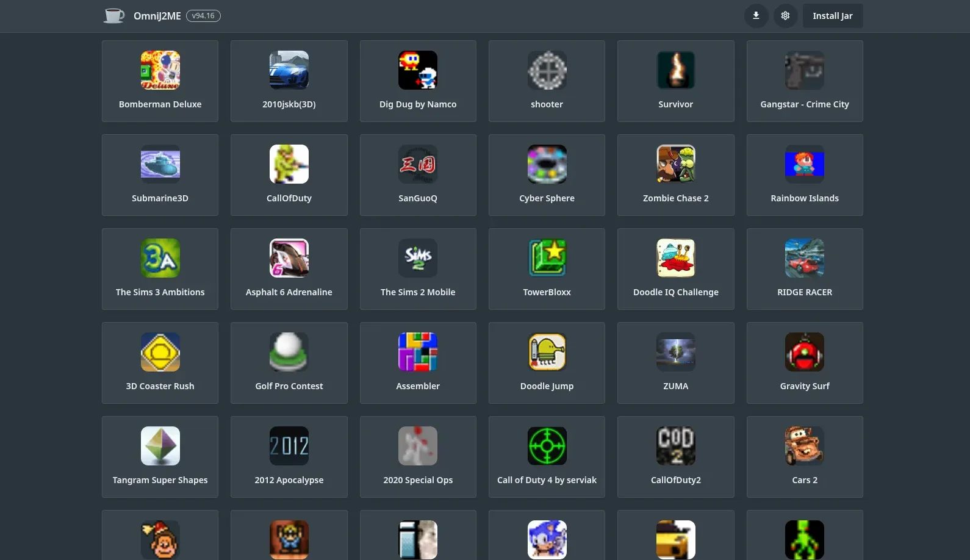
Task: Open Golf Pro Contest ball icon
Action: (289, 352)
